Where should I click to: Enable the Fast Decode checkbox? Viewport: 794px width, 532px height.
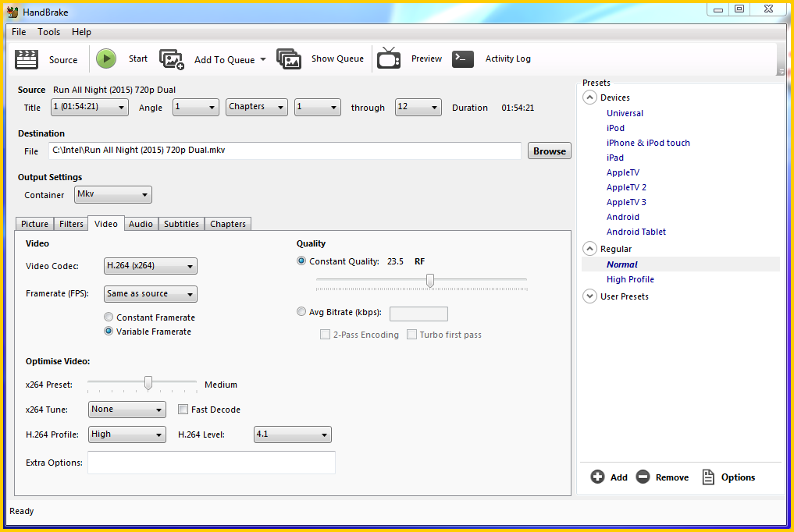183,409
